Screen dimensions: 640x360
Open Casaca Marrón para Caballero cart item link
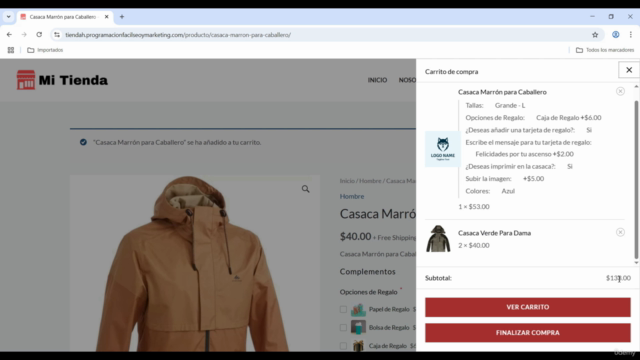502,92
